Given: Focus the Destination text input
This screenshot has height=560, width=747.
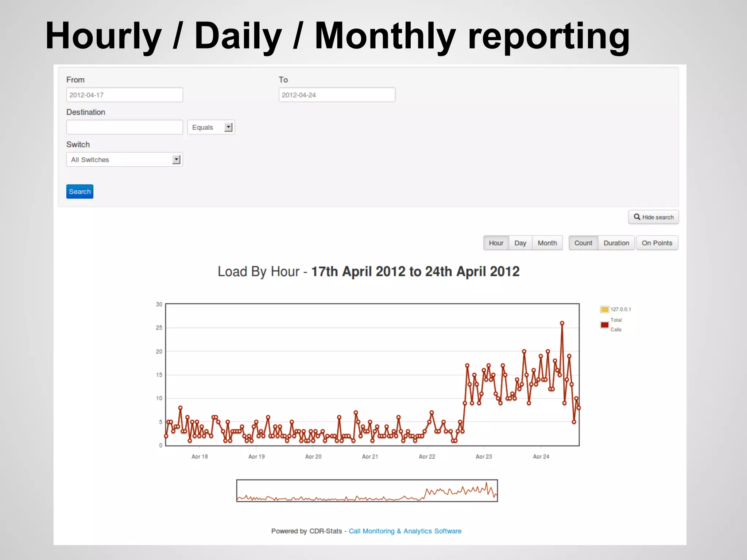Looking at the screenshot, I should pyautogui.click(x=124, y=127).
